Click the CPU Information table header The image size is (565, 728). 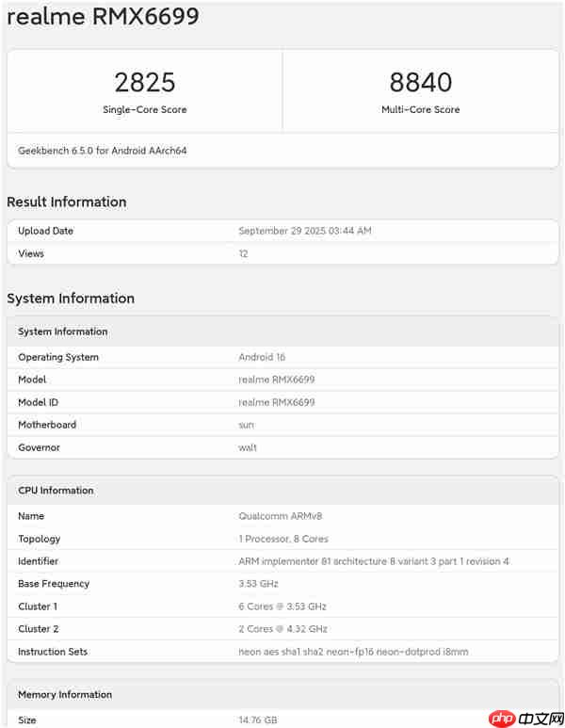[56, 491]
